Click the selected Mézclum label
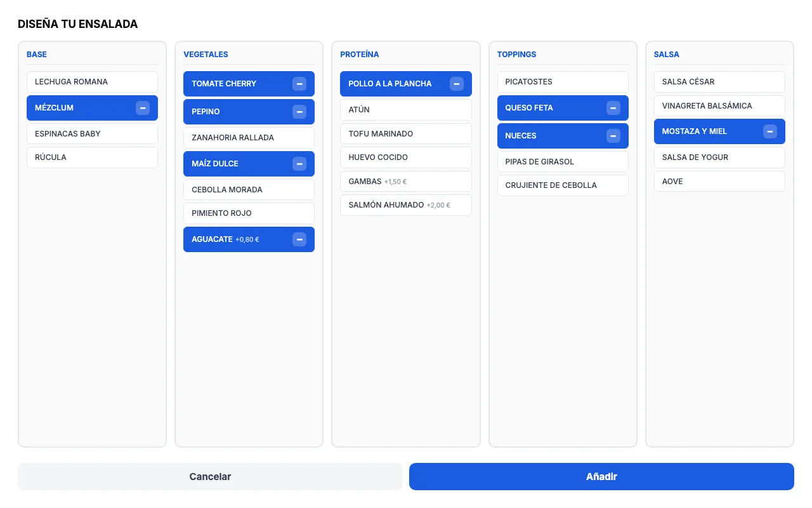 [54, 108]
